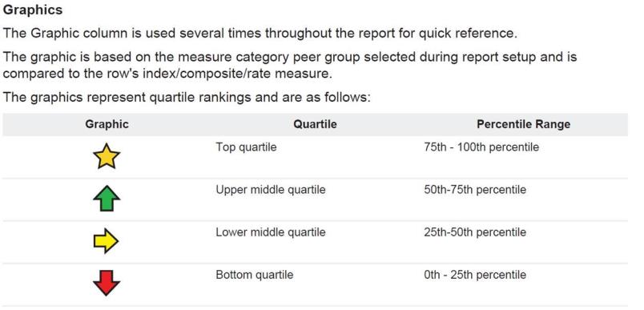Click the green up arrow icon

[107, 199]
